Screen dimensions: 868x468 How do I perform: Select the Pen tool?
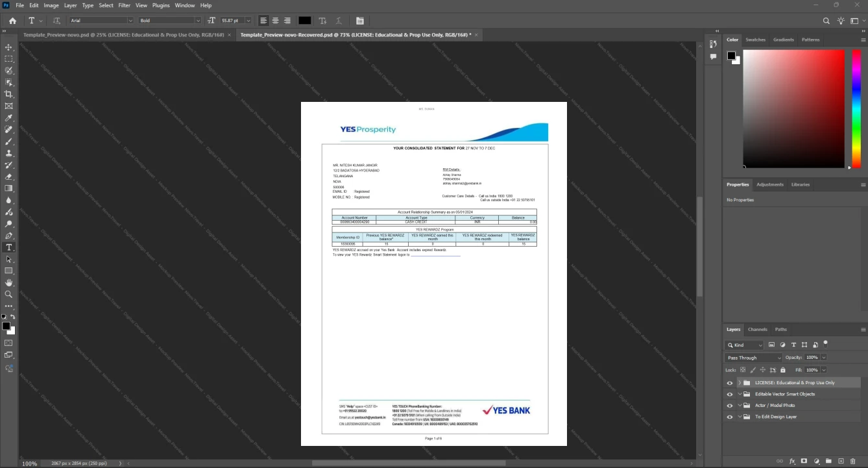pyautogui.click(x=9, y=236)
